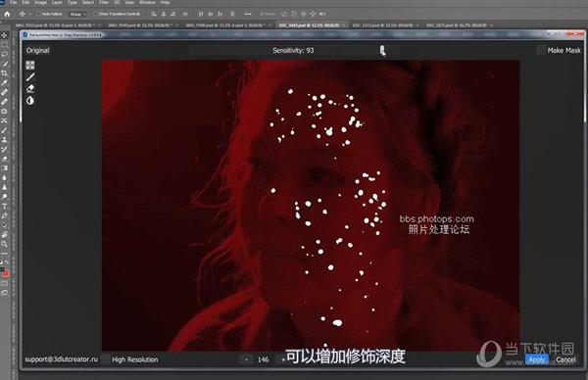Select the Crop tool
Image resolution: width=588 pixels, height=380 pixels.
coord(5,73)
